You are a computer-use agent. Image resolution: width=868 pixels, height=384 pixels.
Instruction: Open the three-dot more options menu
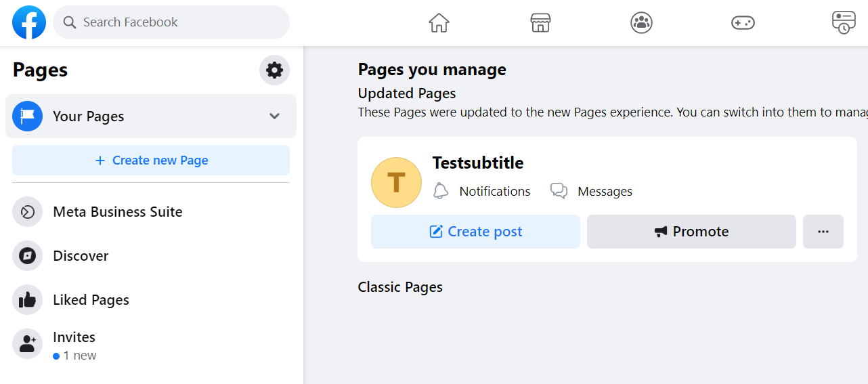tap(823, 232)
